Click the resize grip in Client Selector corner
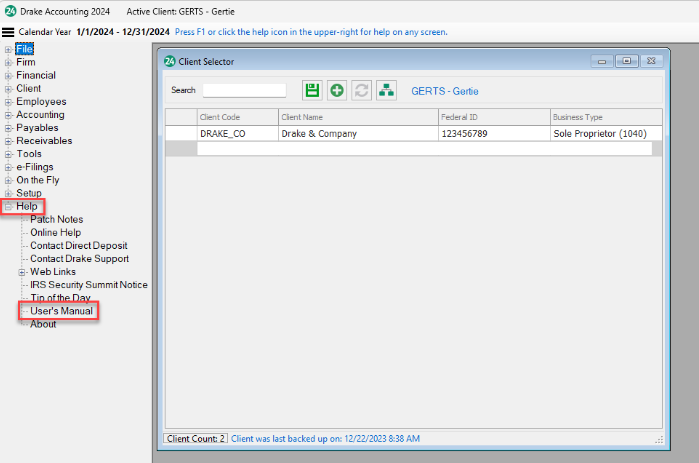This screenshot has width=699, height=463. point(659,440)
